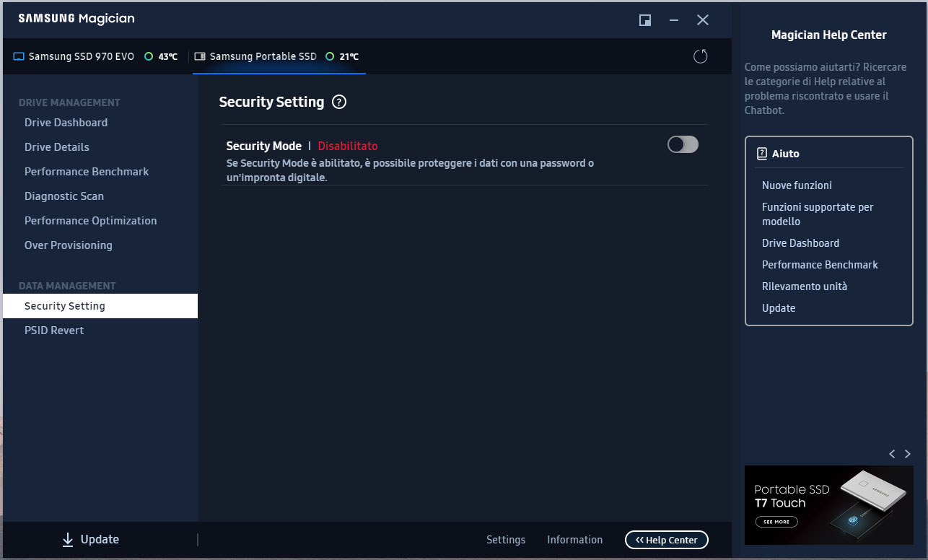Click the Update button at bottom

[90, 540]
